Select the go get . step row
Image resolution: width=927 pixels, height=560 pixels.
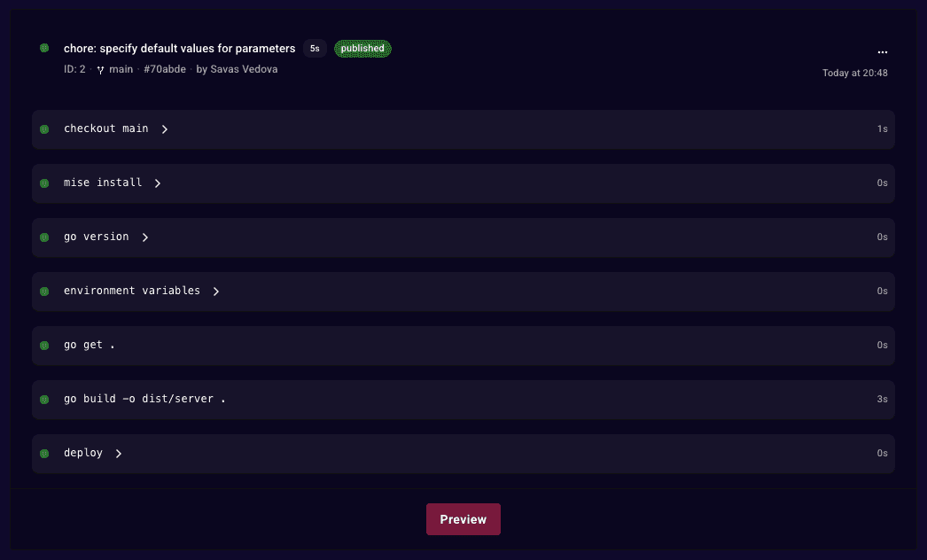[x=463, y=346]
